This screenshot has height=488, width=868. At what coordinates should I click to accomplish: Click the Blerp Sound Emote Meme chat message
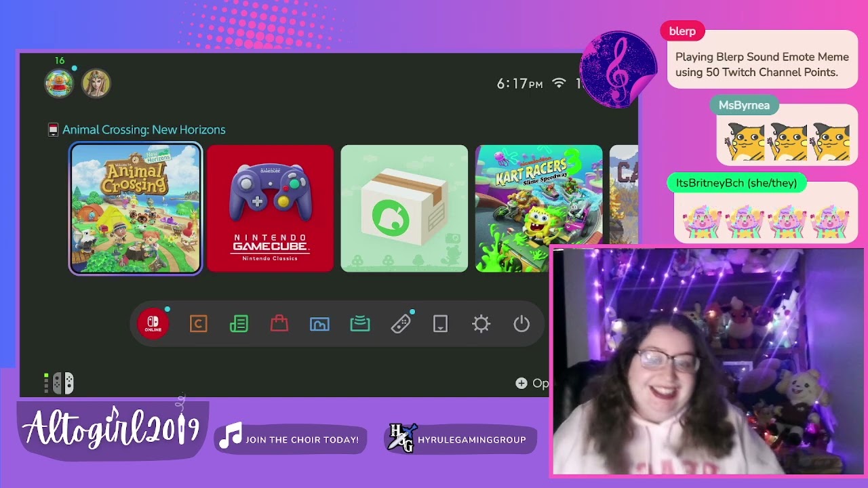[762, 64]
